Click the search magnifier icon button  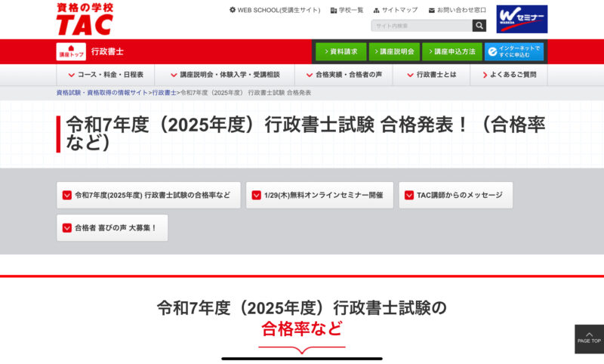tap(479, 26)
